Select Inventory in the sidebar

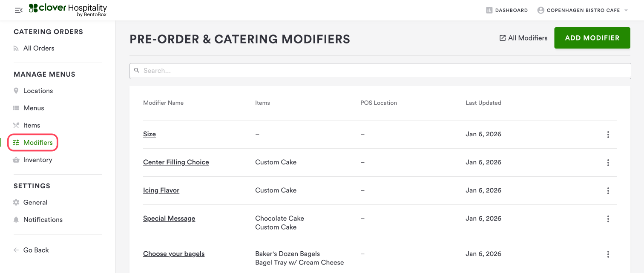click(37, 160)
